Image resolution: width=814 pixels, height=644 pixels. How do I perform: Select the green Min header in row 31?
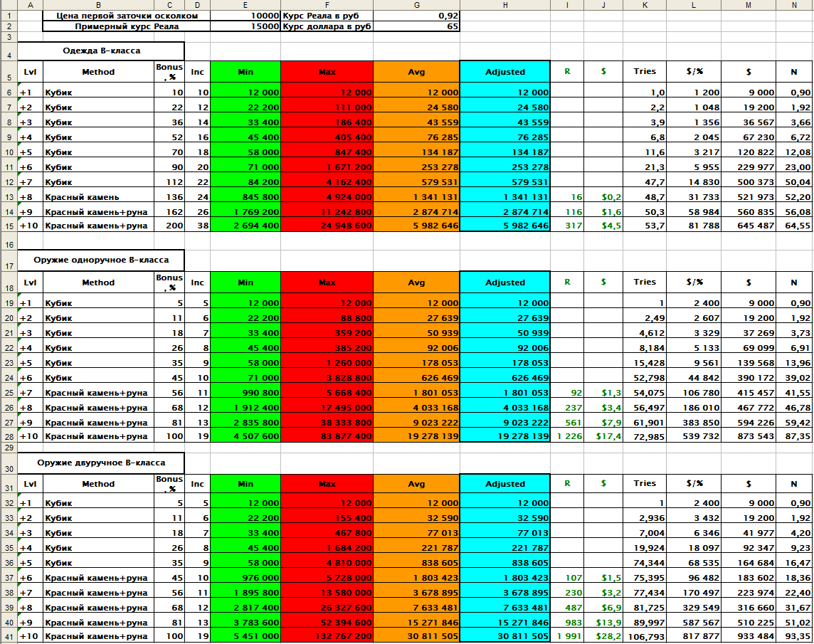[245, 484]
